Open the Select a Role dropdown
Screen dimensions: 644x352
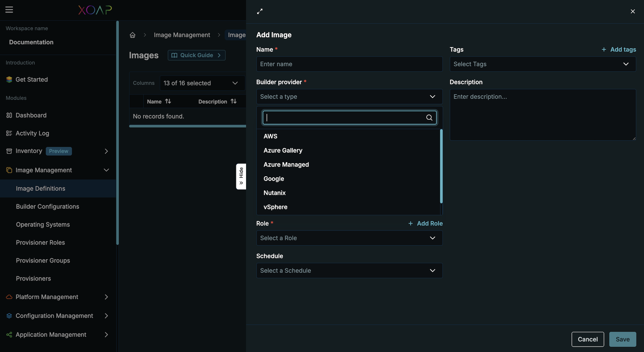click(x=349, y=238)
